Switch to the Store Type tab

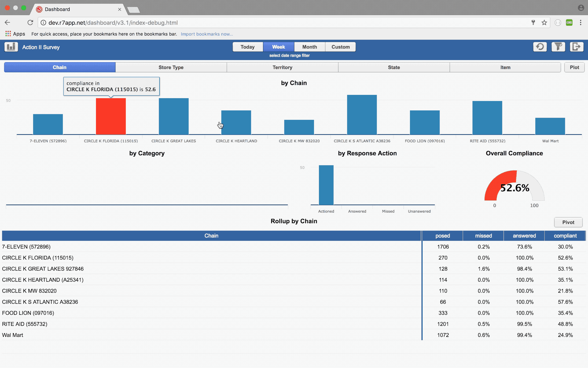pos(171,67)
